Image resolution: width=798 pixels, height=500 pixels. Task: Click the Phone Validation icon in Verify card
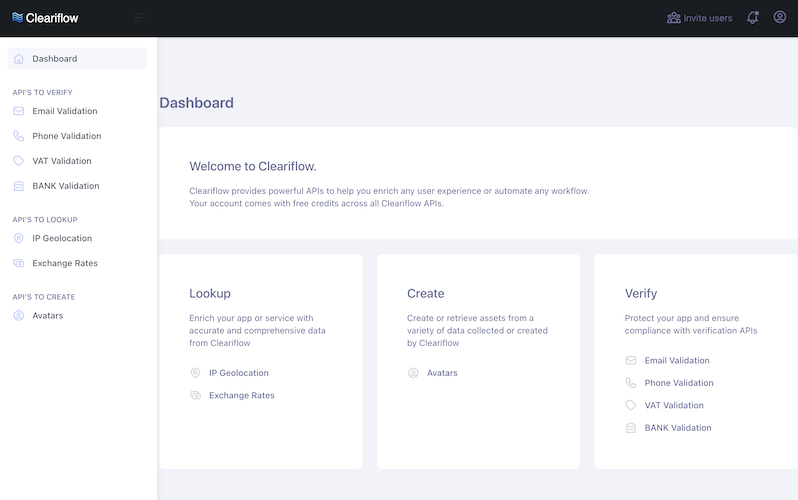631,383
